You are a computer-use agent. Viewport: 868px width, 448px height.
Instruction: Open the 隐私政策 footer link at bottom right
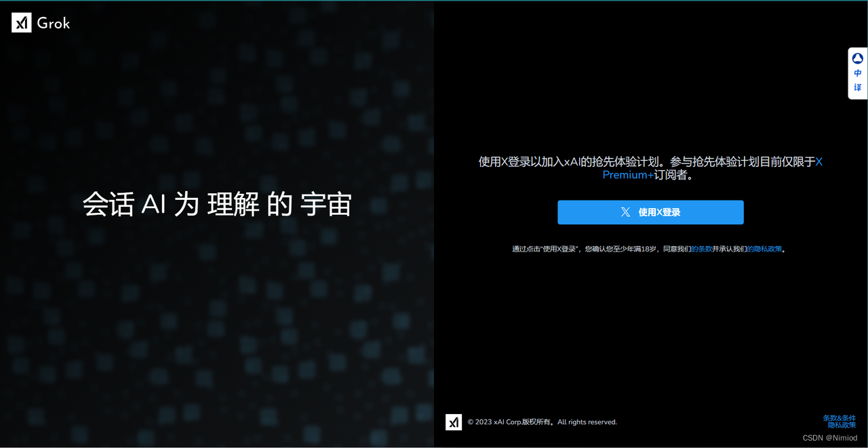(842, 426)
